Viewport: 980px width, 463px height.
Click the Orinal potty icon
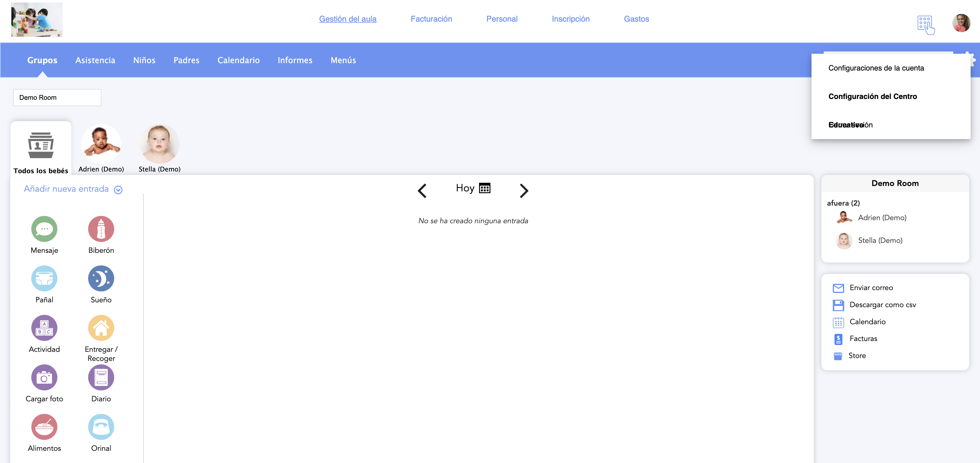(x=101, y=427)
